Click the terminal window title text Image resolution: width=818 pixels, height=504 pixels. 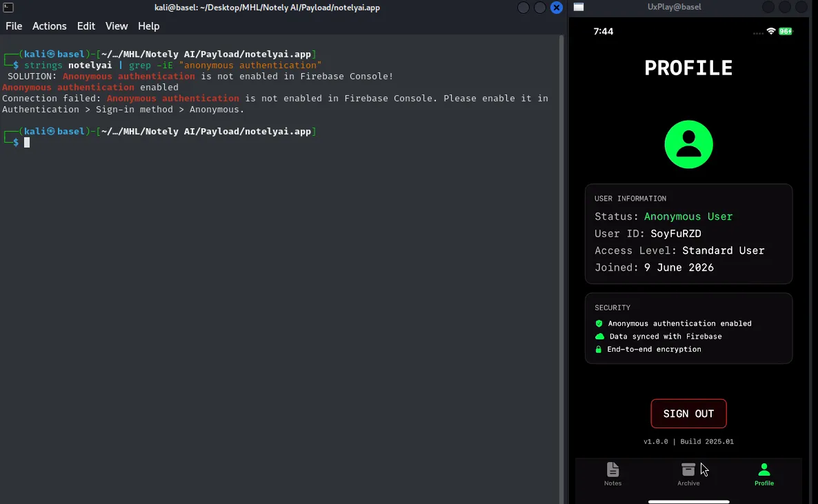click(267, 8)
